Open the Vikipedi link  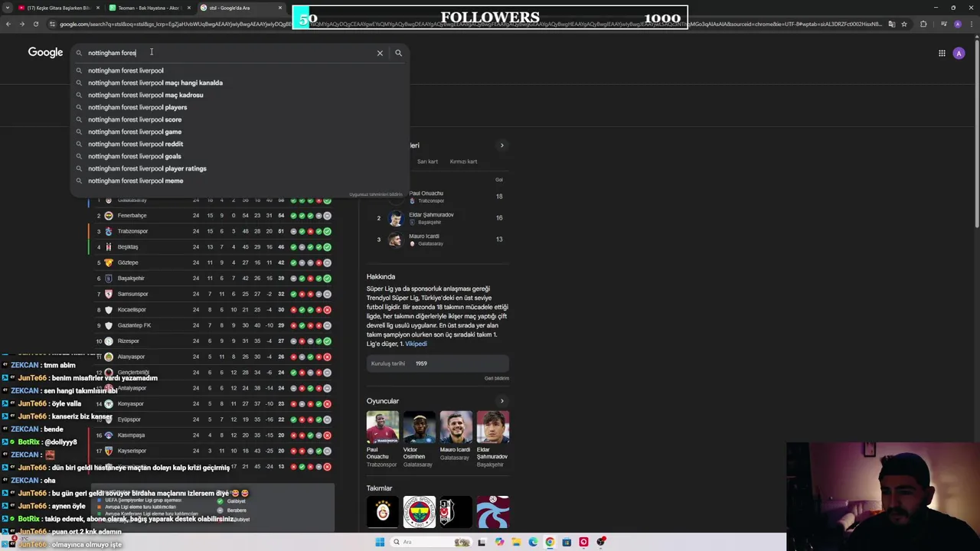click(416, 344)
